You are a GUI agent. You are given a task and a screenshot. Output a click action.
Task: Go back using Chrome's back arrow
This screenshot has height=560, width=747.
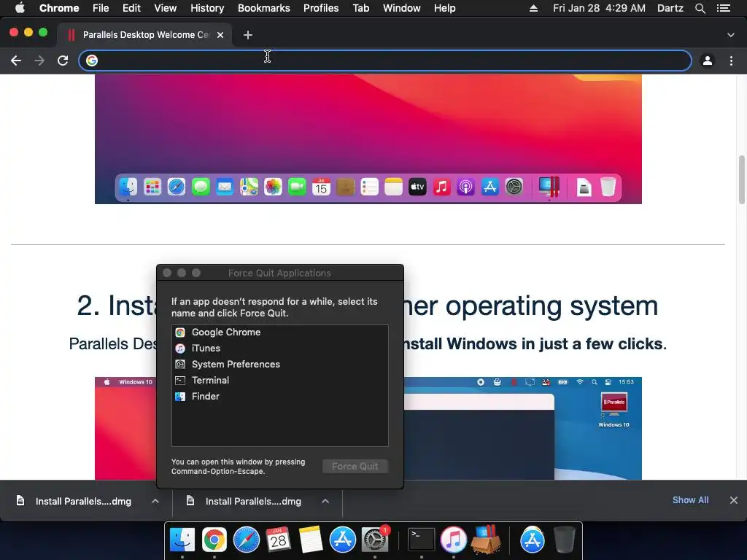click(x=16, y=61)
